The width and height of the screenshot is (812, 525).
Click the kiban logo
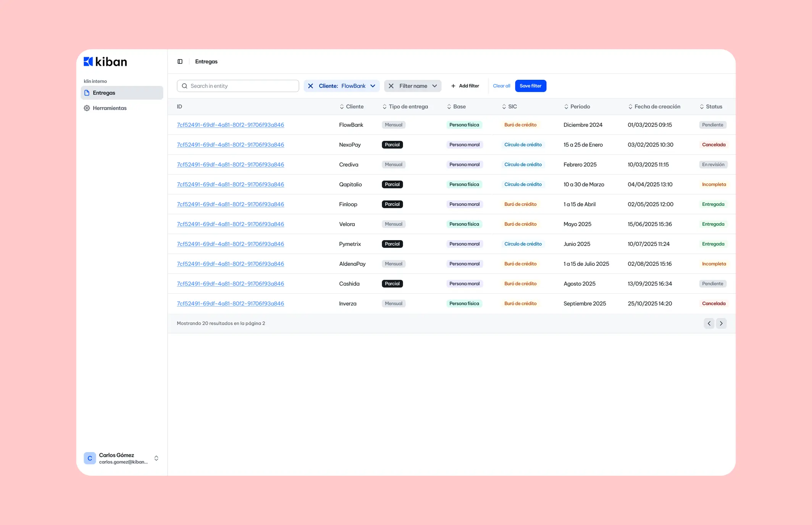click(x=105, y=62)
